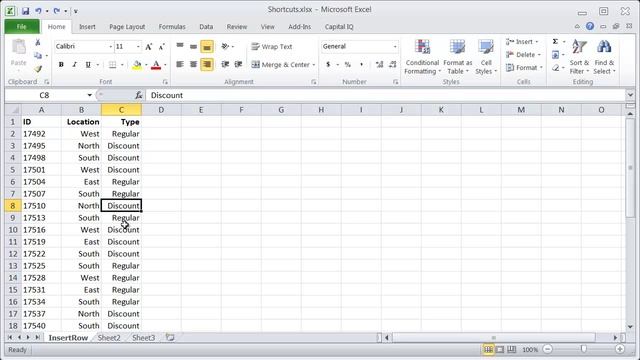Open Microsoft Excel Help question mark
The width and height of the screenshot is (640, 360).
point(590,26)
